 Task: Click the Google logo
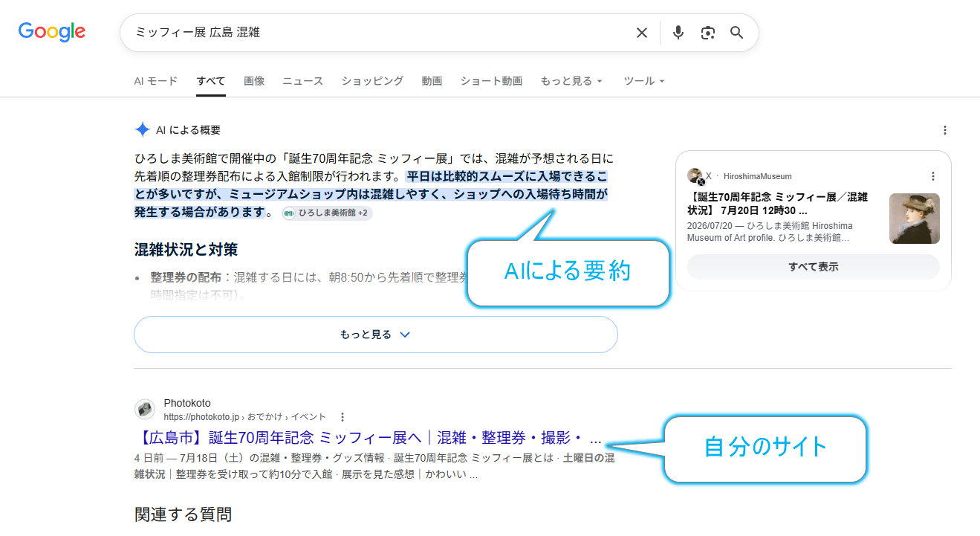tap(52, 32)
